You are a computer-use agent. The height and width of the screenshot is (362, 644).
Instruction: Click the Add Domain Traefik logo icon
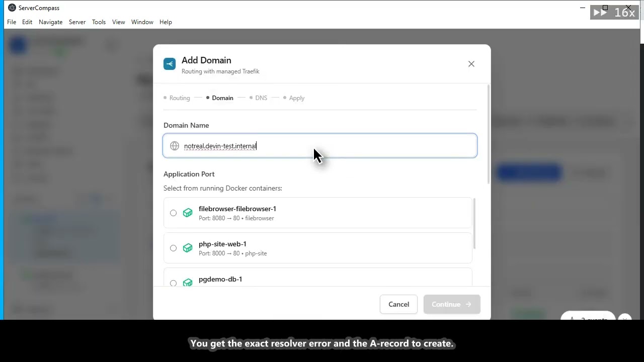[170, 64]
